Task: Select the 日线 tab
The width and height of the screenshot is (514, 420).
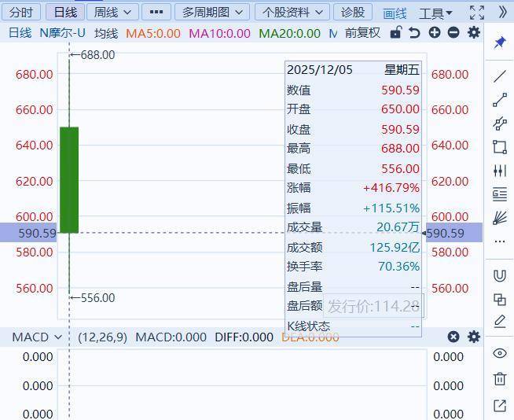Action: tap(64, 12)
